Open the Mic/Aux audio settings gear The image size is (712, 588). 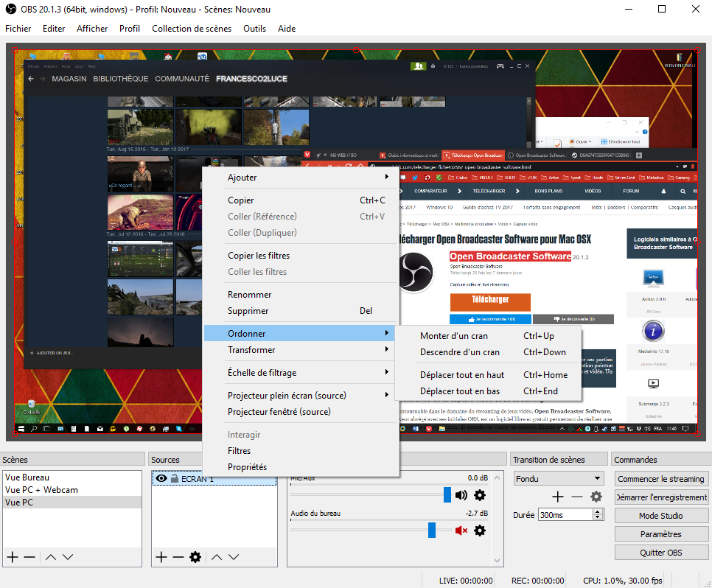click(x=480, y=495)
